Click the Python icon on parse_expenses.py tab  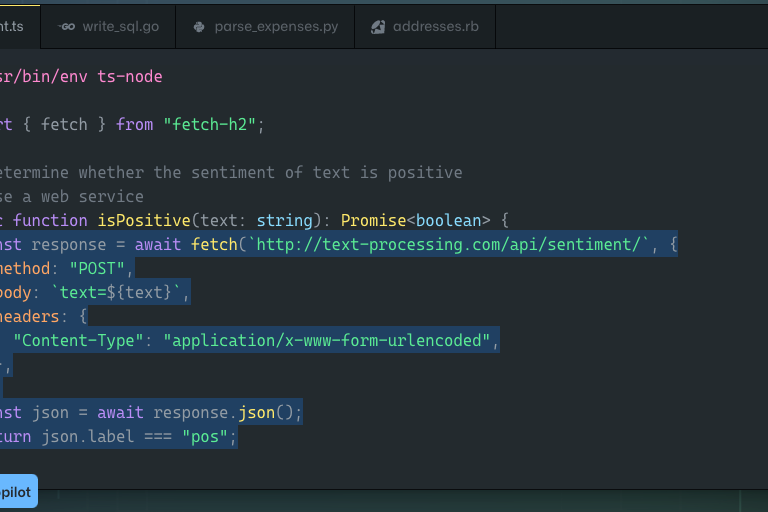[199, 27]
